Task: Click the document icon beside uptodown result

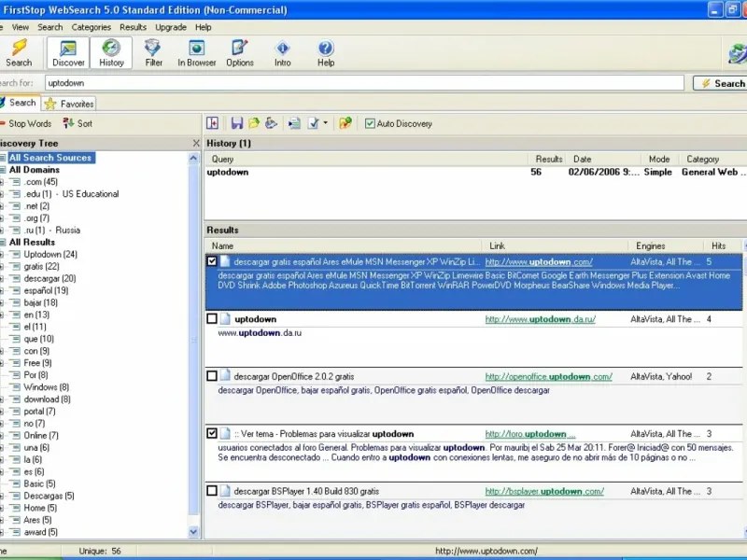Action: (x=225, y=318)
